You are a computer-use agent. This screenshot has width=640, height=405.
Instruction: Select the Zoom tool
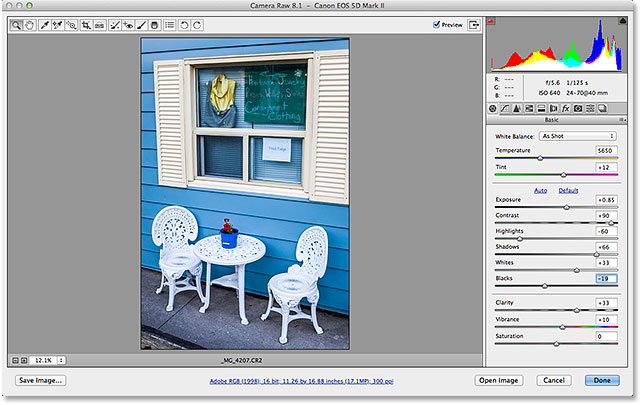click(x=17, y=24)
